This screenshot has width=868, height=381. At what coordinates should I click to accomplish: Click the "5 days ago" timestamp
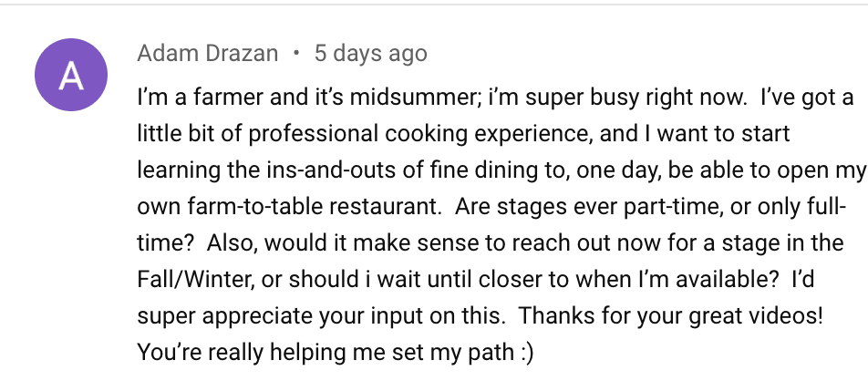click(x=371, y=54)
